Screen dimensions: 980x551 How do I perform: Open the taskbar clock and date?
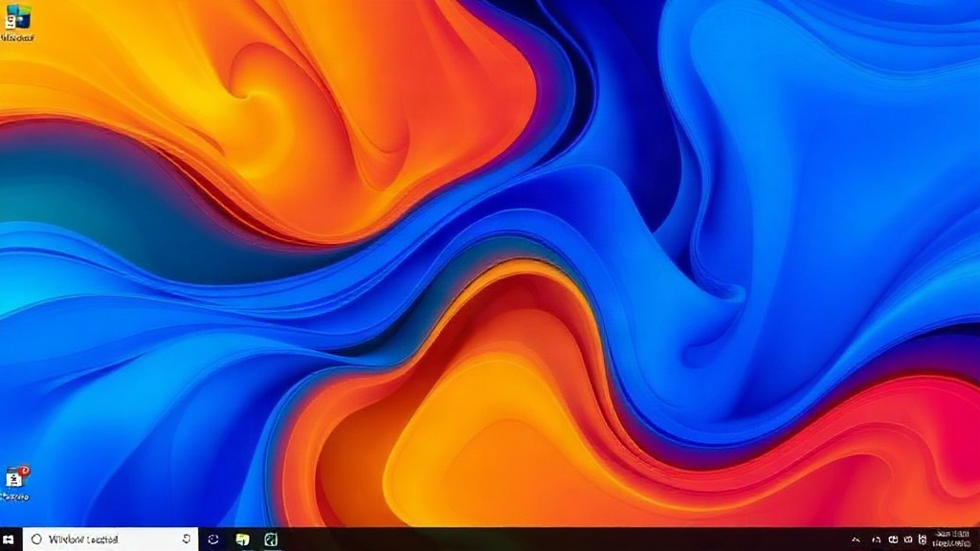(952, 540)
